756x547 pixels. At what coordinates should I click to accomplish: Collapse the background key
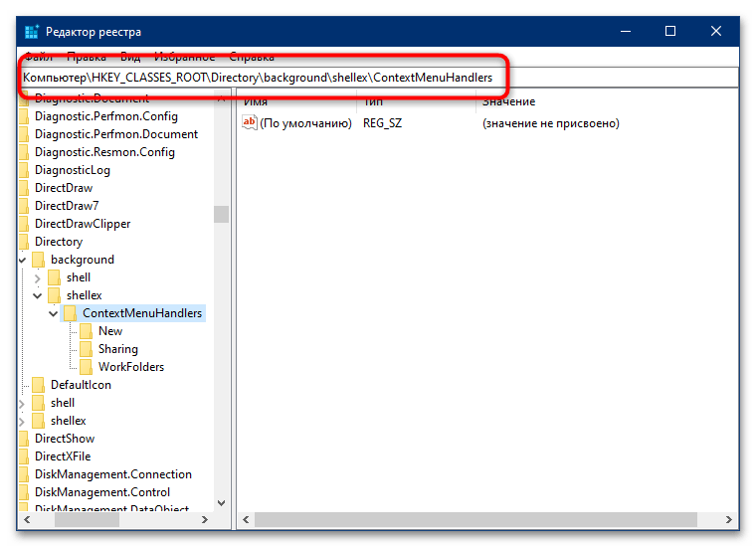coord(22,261)
